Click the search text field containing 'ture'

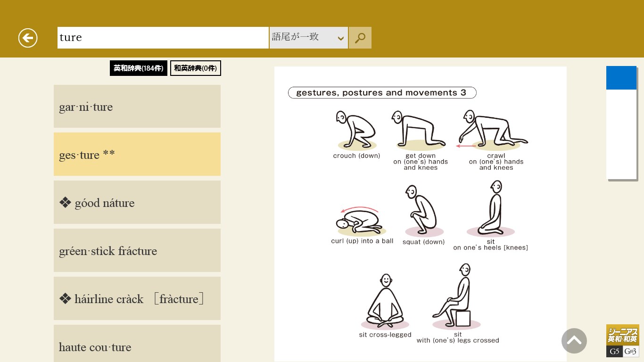pos(163,38)
